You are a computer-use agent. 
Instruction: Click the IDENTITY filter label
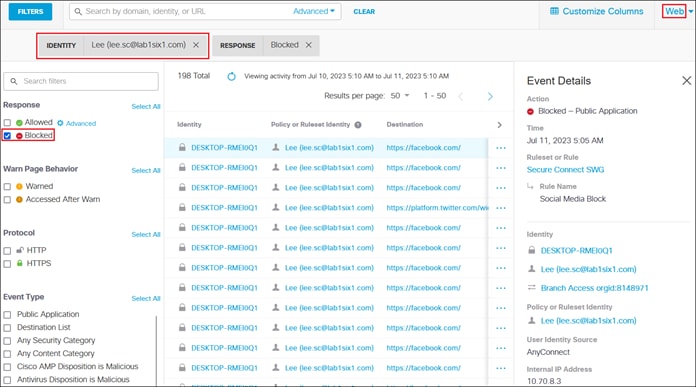[61, 45]
